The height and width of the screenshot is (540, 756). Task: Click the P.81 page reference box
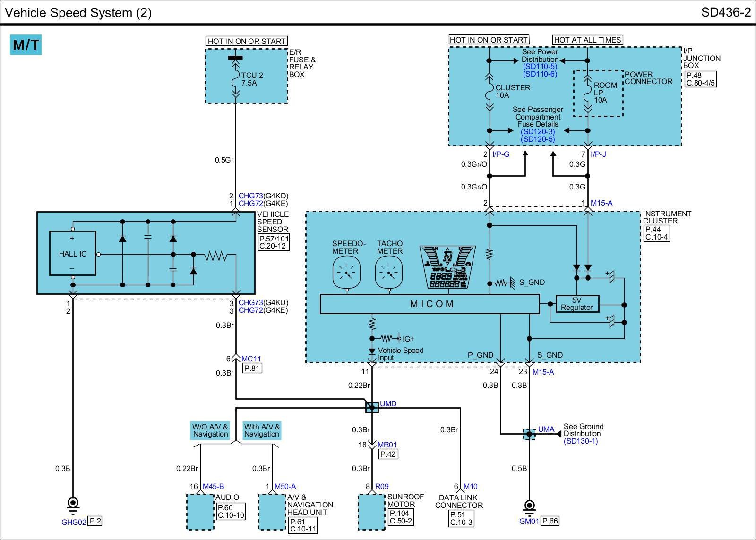click(x=252, y=369)
